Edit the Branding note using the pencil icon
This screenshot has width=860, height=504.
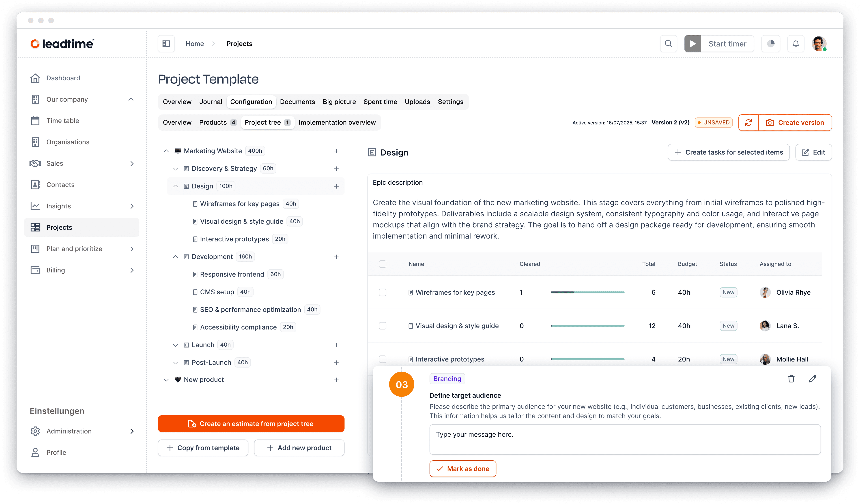pyautogui.click(x=813, y=379)
